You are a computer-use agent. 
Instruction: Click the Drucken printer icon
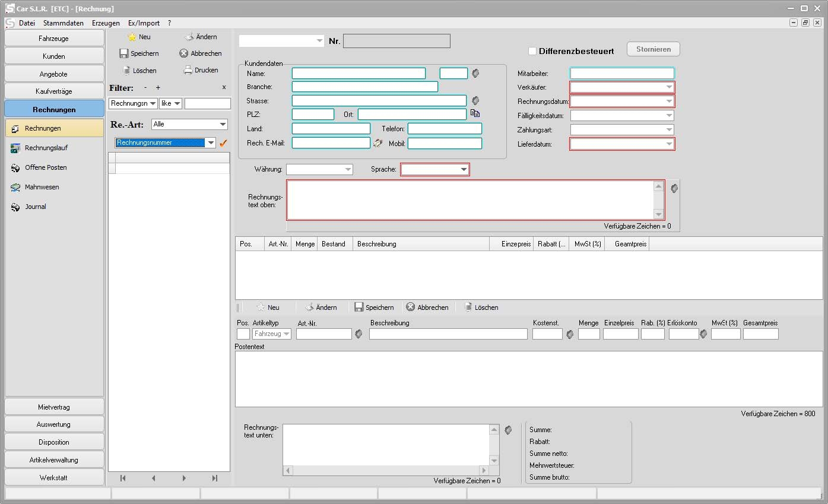click(188, 70)
